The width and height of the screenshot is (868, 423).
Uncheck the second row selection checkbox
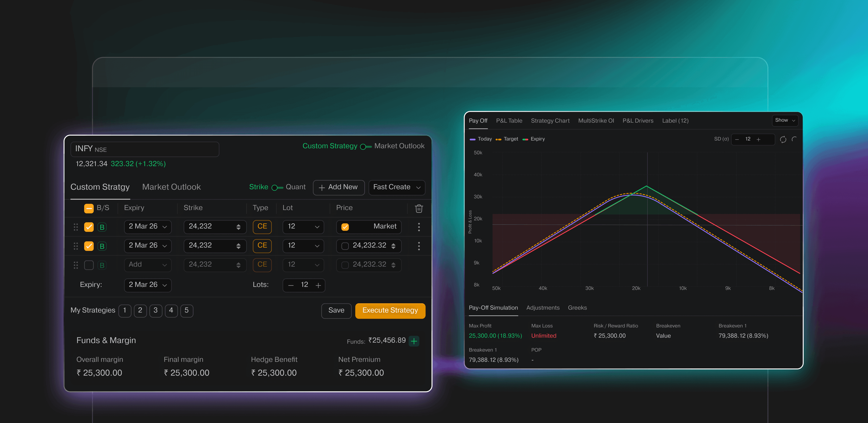(x=89, y=246)
